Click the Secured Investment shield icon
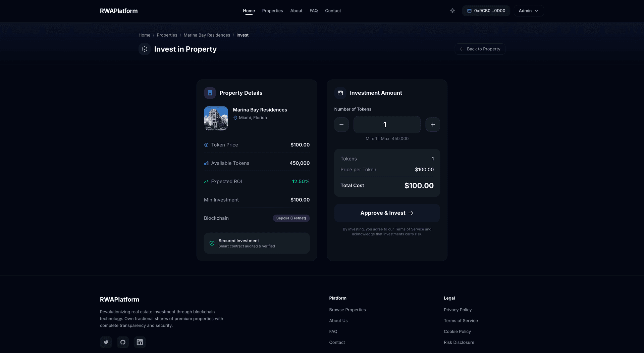This screenshot has width=644, height=353. [212, 243]
